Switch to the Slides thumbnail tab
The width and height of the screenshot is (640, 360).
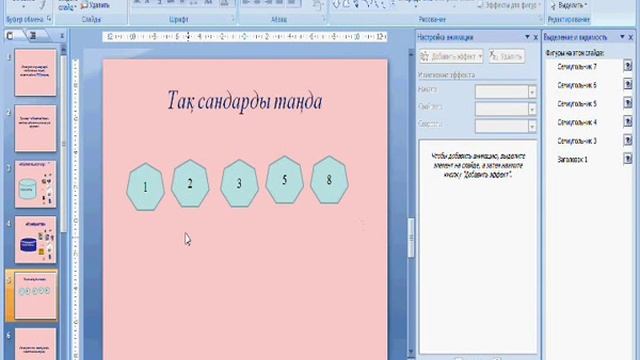[11, 36]
